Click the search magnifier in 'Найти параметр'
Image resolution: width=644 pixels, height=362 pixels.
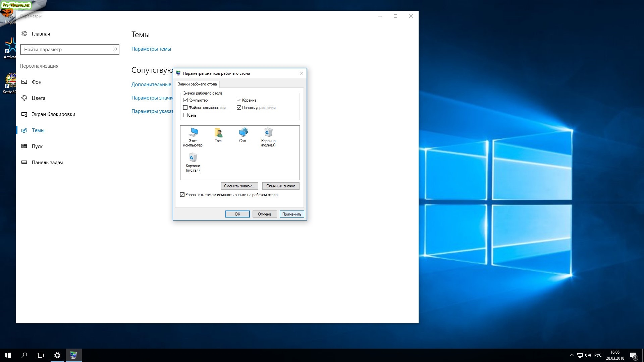click(x=115, y=50)
